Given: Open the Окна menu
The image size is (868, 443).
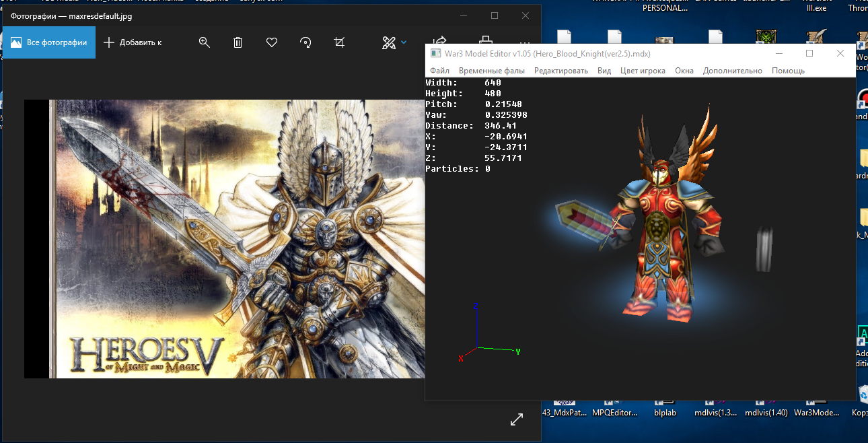Looking at the screenshot, I should click(684, 71).
